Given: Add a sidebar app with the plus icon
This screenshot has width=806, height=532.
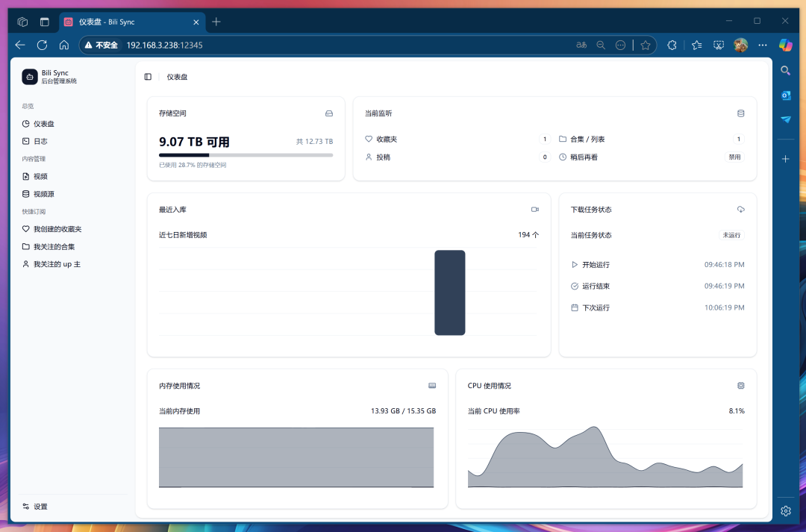Looking at the screenshot, I should click(x=785, y=159).
